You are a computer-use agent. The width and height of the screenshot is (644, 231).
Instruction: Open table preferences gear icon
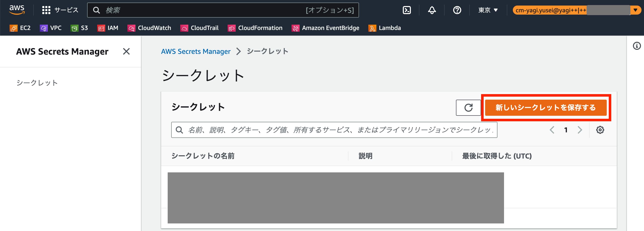click(x=600, y=130)
